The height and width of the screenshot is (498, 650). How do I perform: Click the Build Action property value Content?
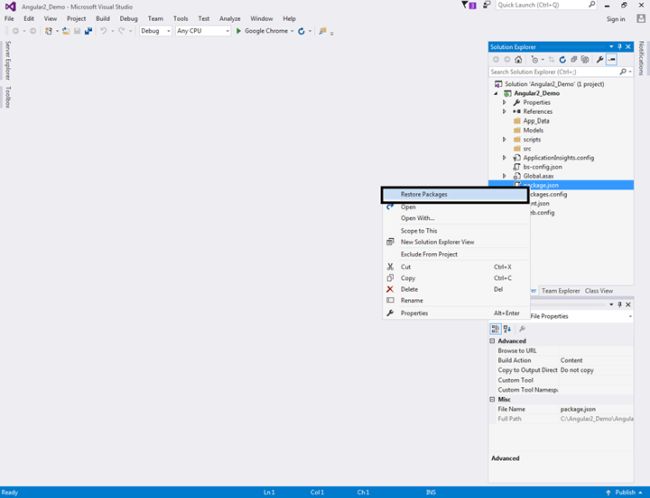[x=596, y=360]
